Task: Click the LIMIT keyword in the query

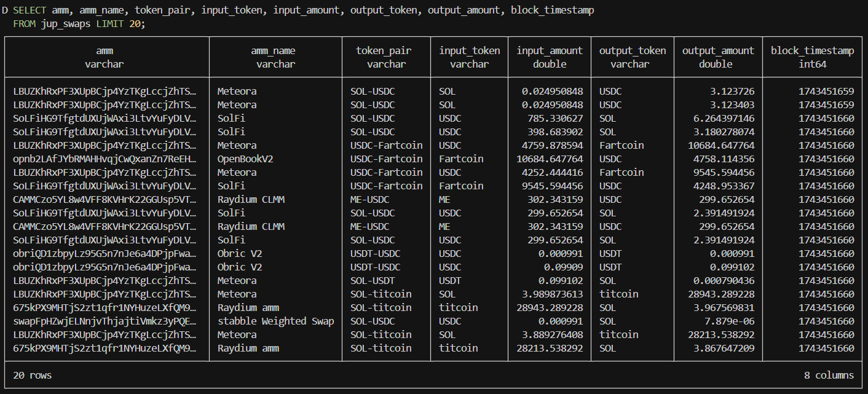Action: point(113,24)
